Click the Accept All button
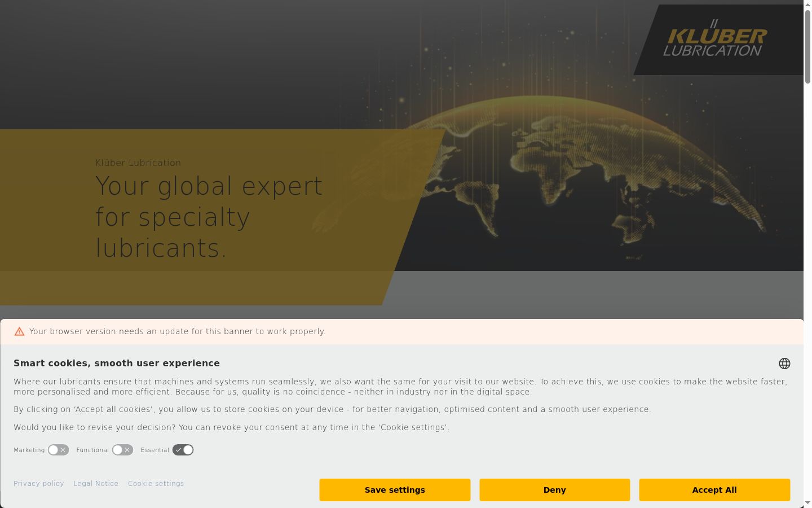The width and height of the screenshot is (812, 508). (714, 490)
